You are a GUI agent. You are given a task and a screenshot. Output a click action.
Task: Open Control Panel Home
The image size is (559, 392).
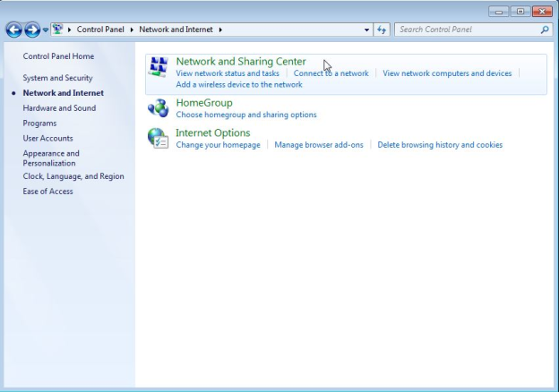click(x=58, y=56)
